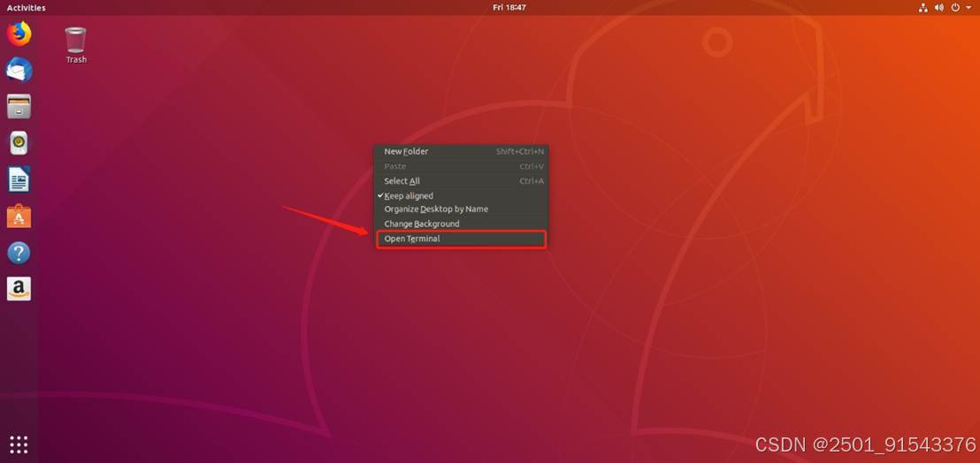The height and width of the screenshot is (463, 980).
Task: Click Open Terminal in context menu
Action: [x=461, y=239]
